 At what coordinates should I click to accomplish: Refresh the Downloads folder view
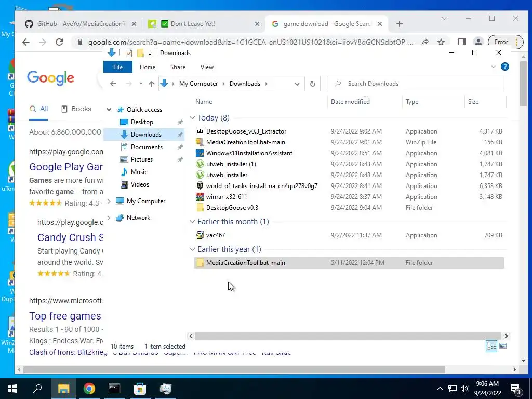coord(312,84)
